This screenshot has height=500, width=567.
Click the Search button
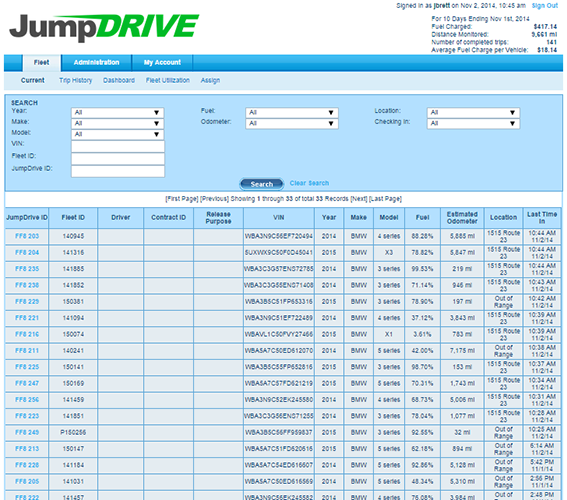click(262, 184)
